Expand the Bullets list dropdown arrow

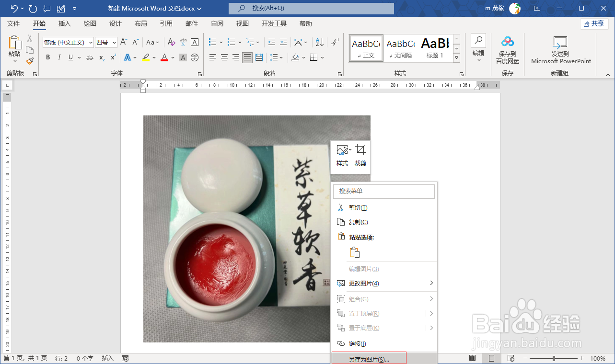[x=220, y=42]
